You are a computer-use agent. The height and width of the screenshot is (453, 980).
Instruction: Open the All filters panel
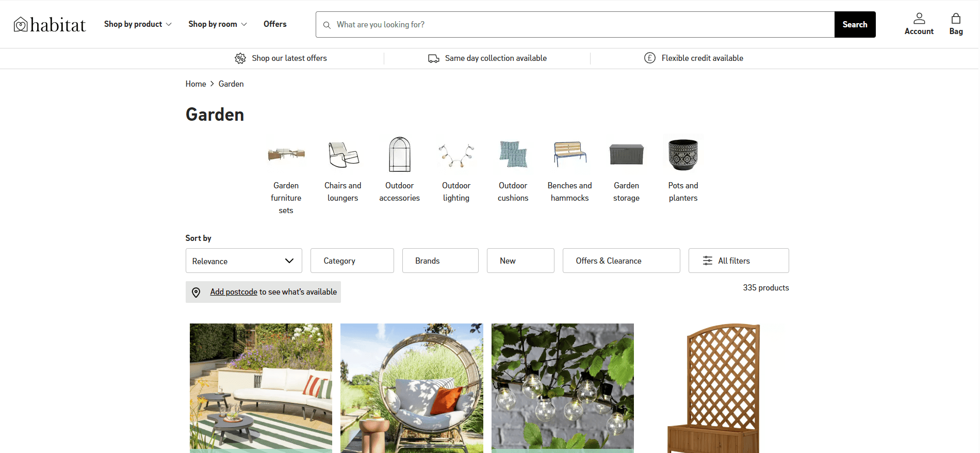coord(739,261)
